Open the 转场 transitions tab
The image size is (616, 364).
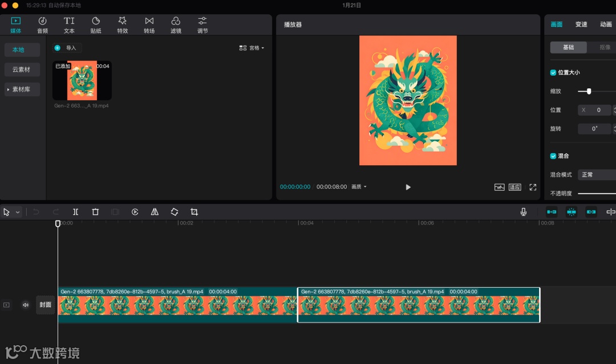[x=149, y=25]
